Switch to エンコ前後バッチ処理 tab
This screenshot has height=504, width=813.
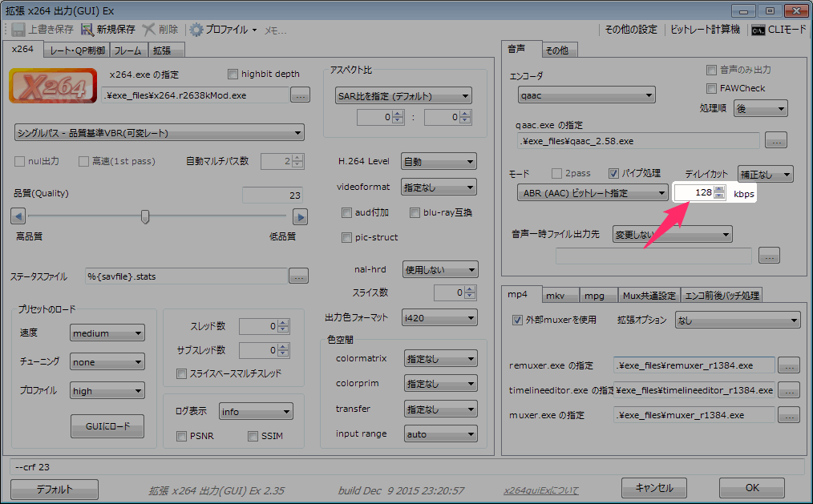click(x=722, y=295)
